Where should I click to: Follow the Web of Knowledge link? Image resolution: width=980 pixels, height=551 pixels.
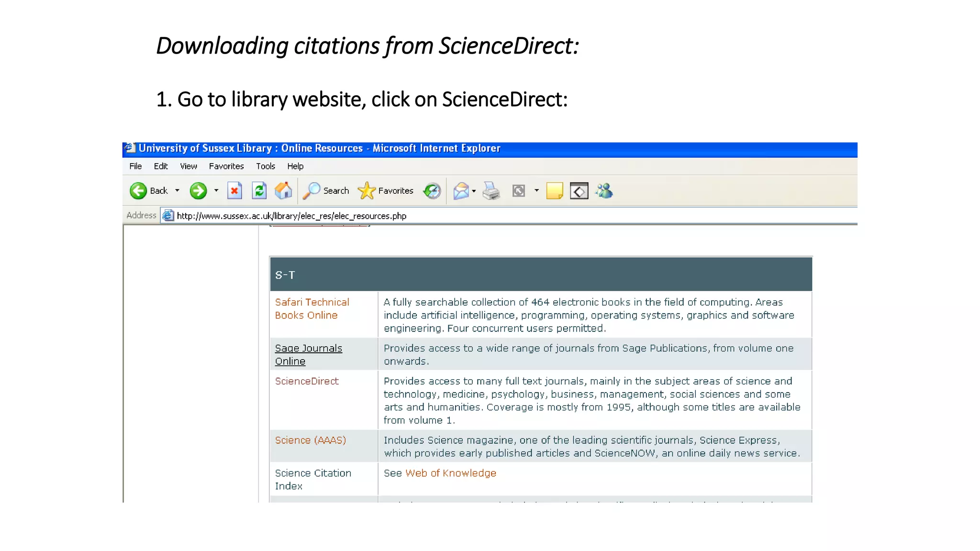(451, 473)
